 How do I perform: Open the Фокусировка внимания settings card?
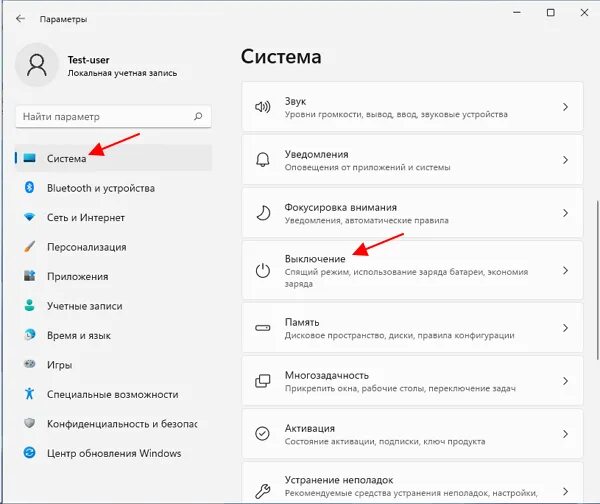tap(412, 213)
